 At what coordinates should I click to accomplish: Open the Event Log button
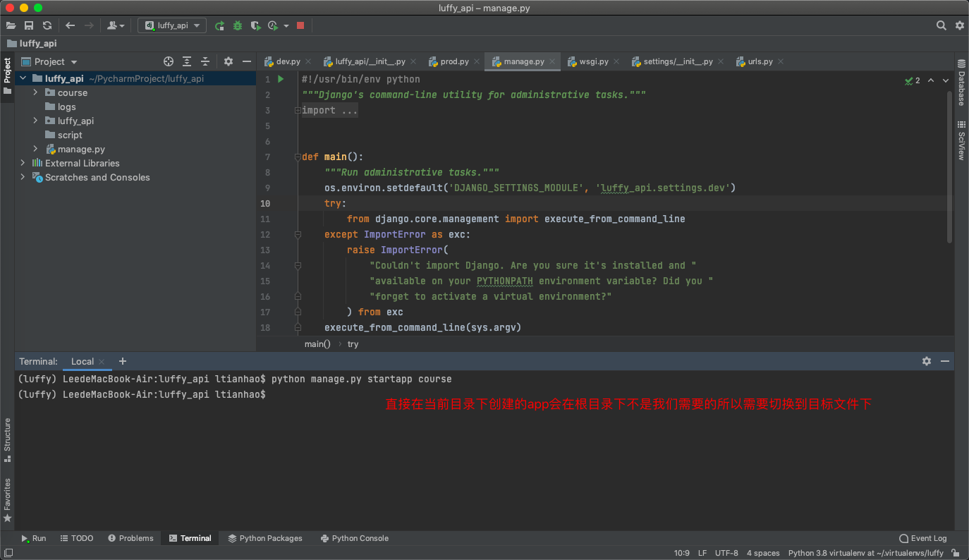click(x=922, y=538)
